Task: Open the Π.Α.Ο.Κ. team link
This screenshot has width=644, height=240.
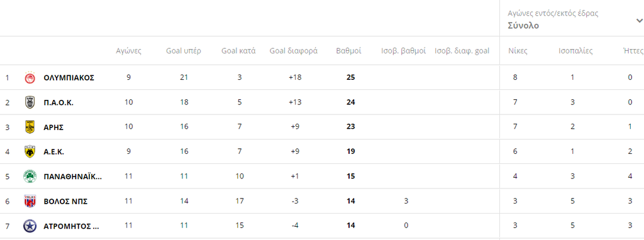Action: pyautogui.click(x=58, y=102)
